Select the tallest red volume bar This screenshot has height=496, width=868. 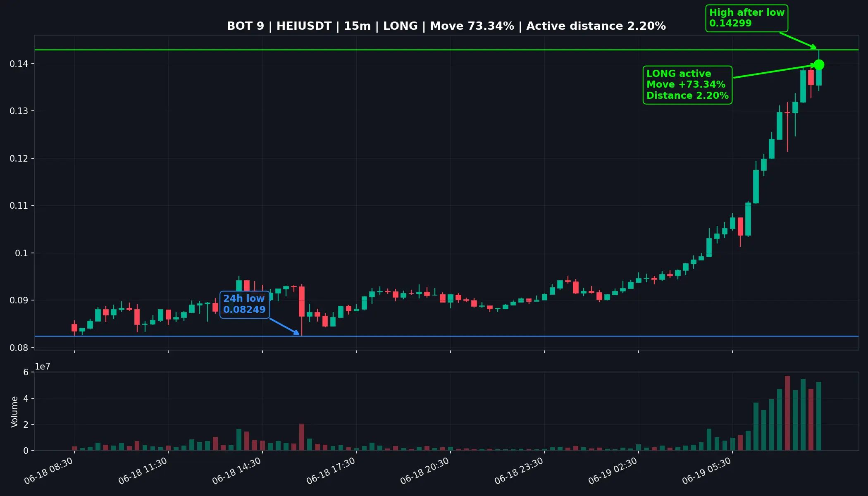[787, 413]
